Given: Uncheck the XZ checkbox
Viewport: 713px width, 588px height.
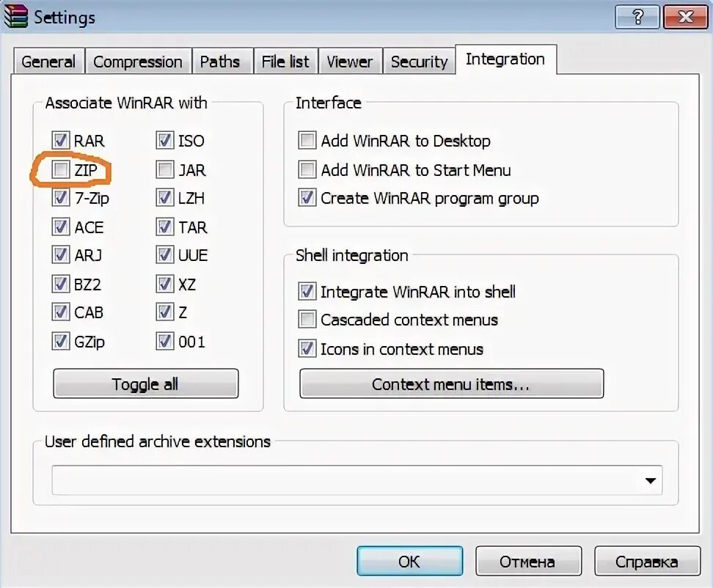Looking at the screenshot, I should 164,284.
